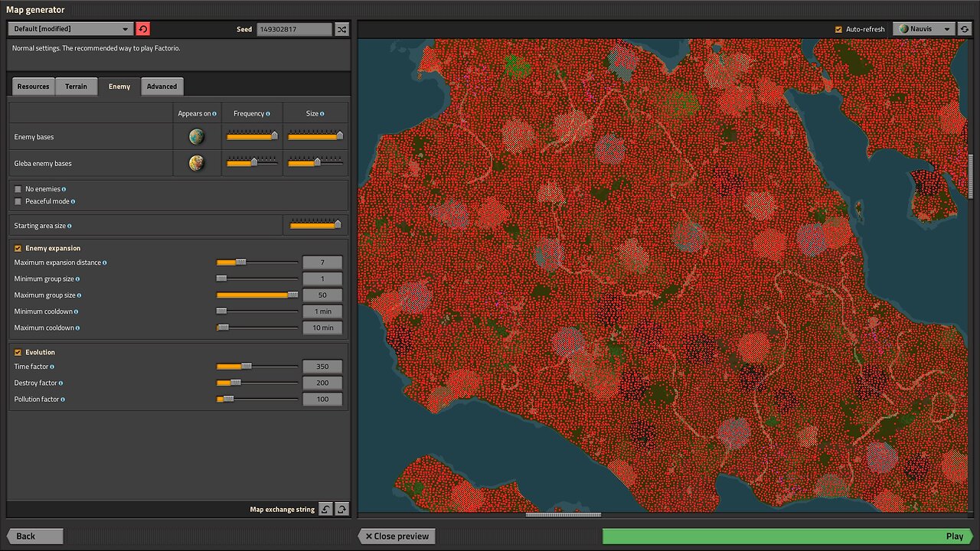
Task: Click the Back button
Action: pyautogui.click(x=34, y=536)
